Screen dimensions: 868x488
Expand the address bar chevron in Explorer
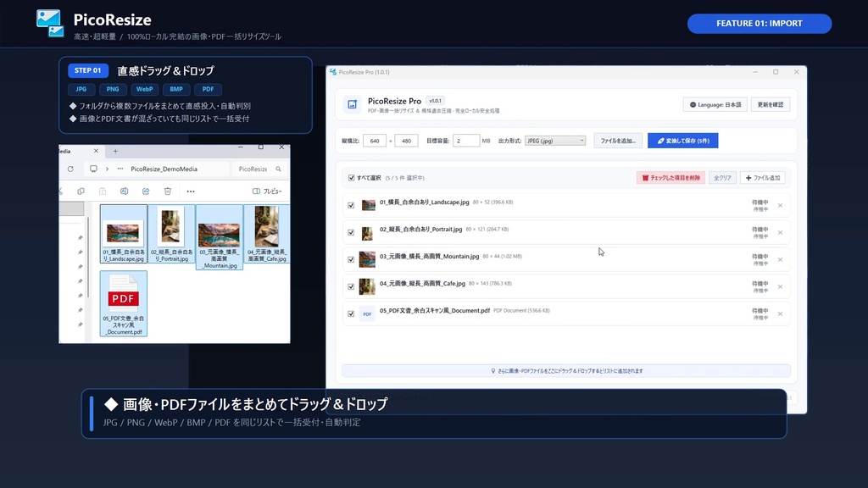click(107, 169)
